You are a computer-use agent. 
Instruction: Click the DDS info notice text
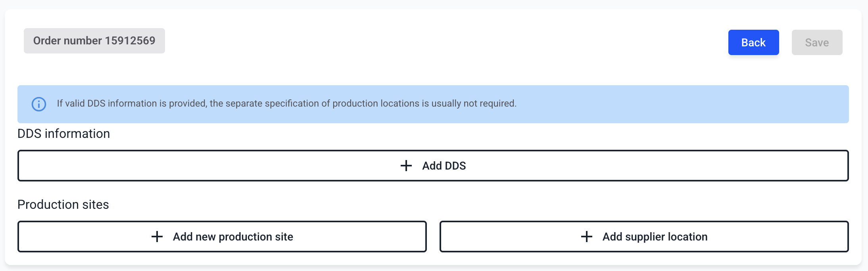[286, 103]
